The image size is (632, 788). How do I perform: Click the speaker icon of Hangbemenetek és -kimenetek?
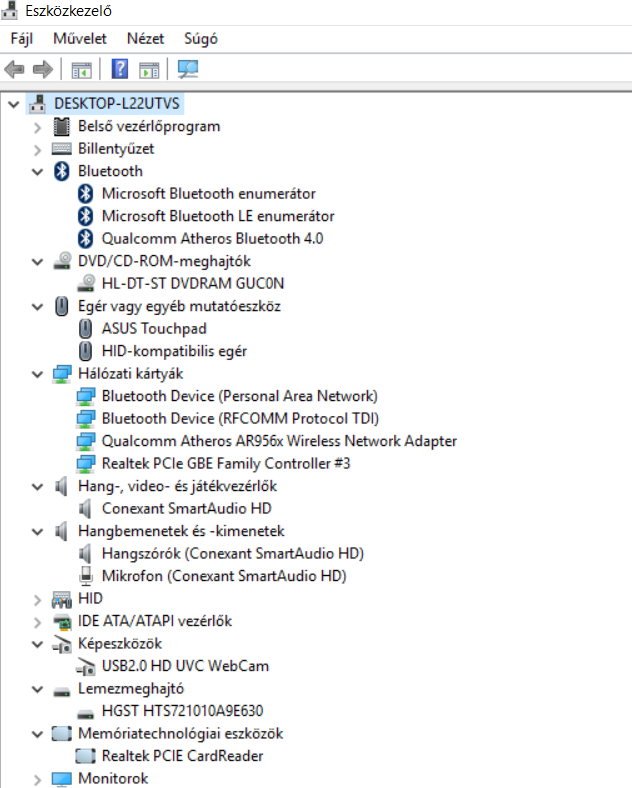click(x=61, y=531)
